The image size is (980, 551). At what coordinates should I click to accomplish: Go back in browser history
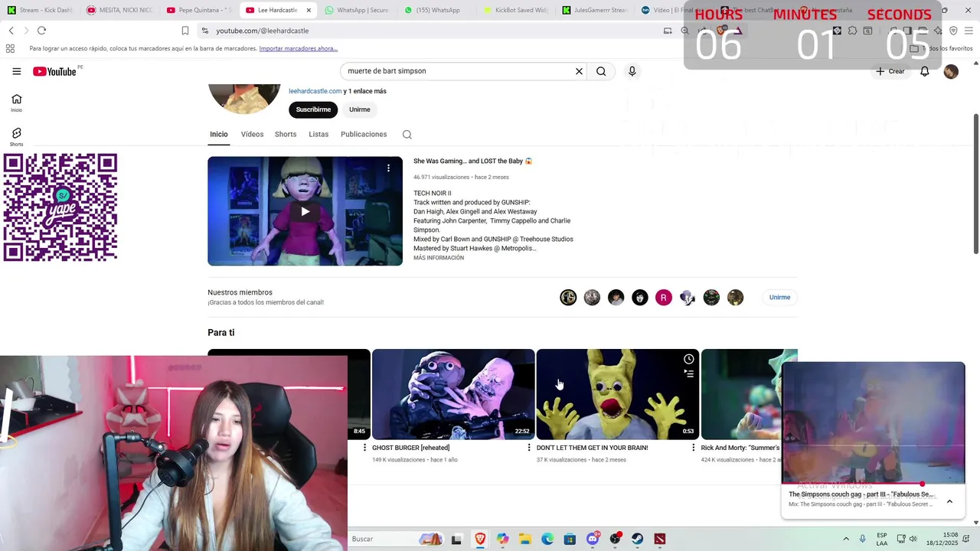pyautogui.click(x=11, y=31)
